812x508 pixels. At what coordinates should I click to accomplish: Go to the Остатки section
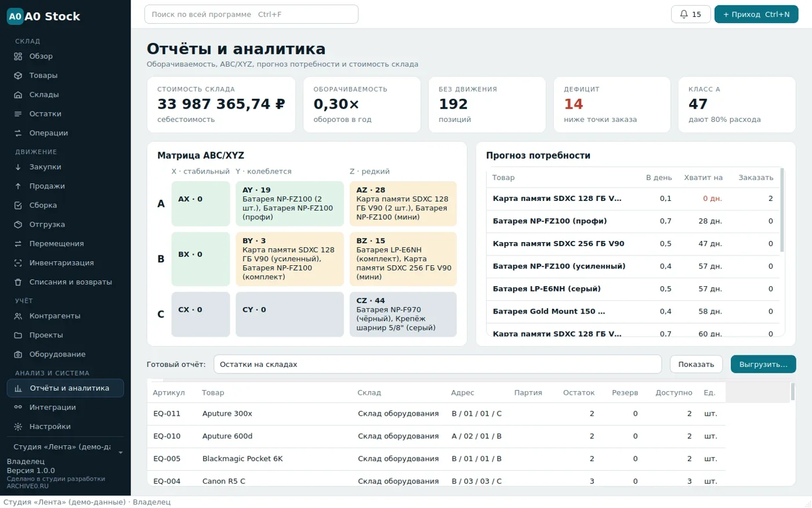click(x=66, y=114)
